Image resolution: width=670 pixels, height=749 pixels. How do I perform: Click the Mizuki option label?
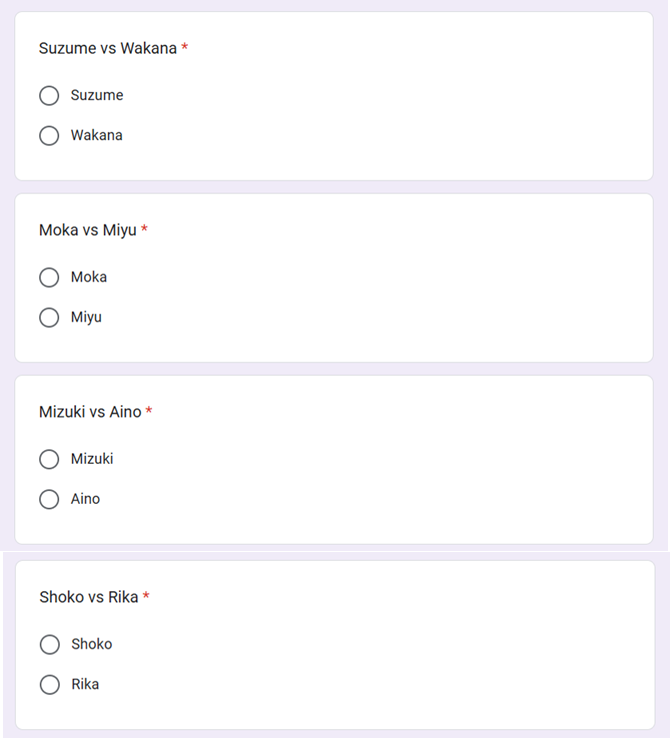(x=92, y=459)
